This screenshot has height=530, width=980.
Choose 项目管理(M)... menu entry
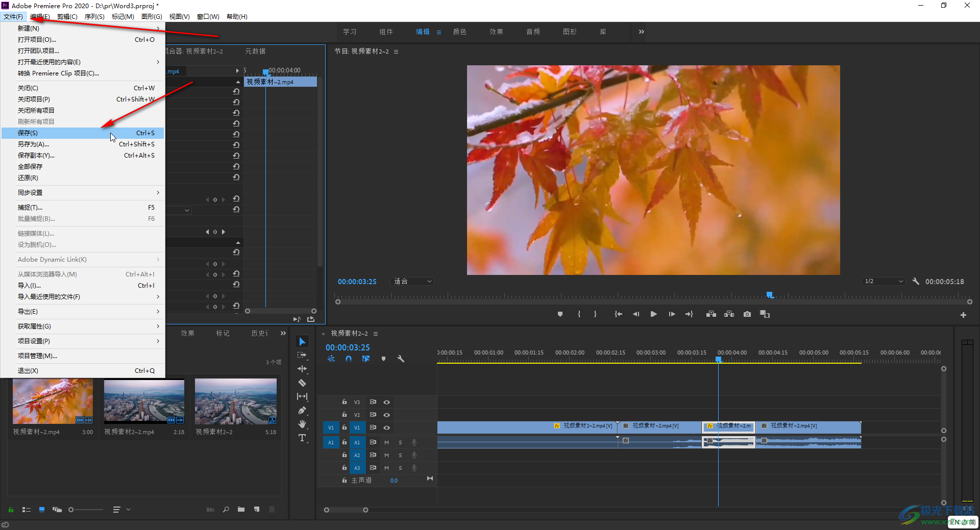pos(83,356)
